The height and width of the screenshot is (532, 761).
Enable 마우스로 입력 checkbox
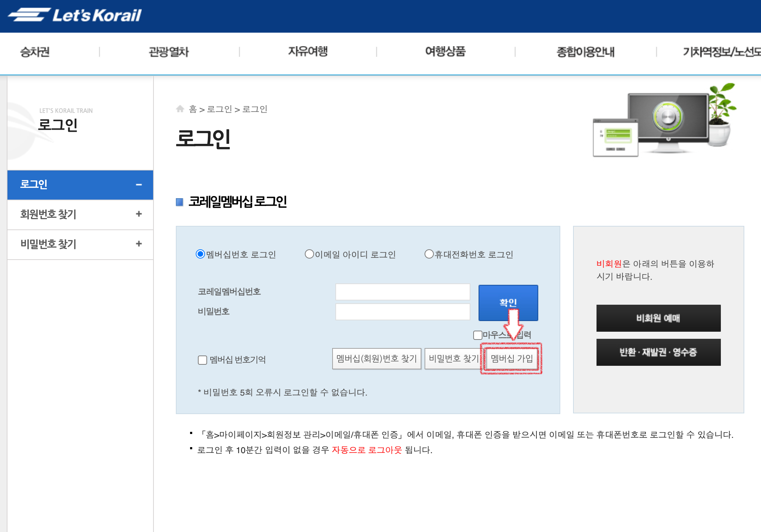477,335
